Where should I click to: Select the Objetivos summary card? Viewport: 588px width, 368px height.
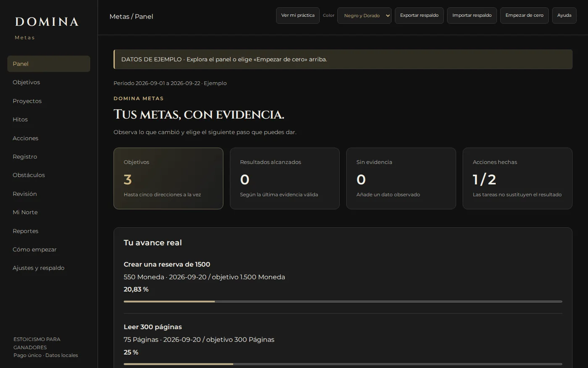pos(168,178)
